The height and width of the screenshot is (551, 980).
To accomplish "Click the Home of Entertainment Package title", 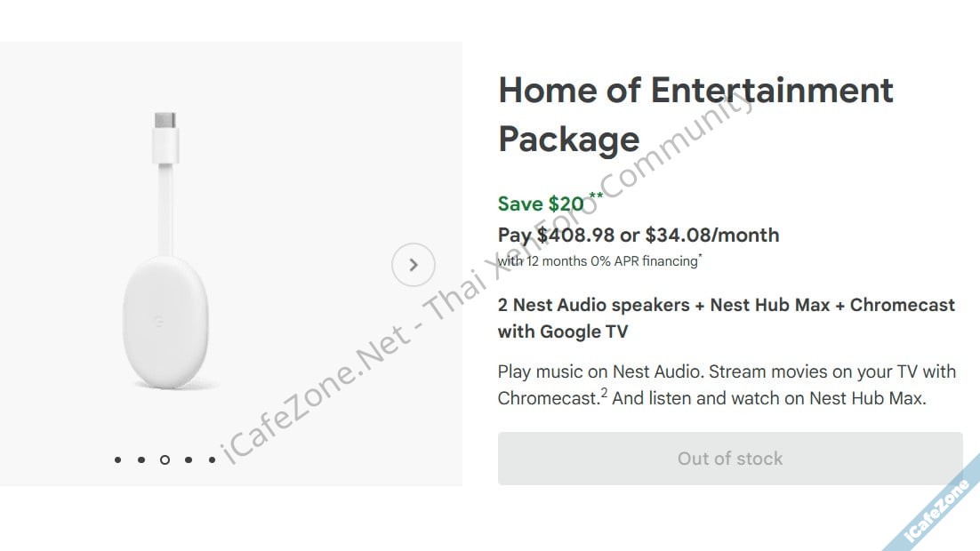I will click(695, 114).
